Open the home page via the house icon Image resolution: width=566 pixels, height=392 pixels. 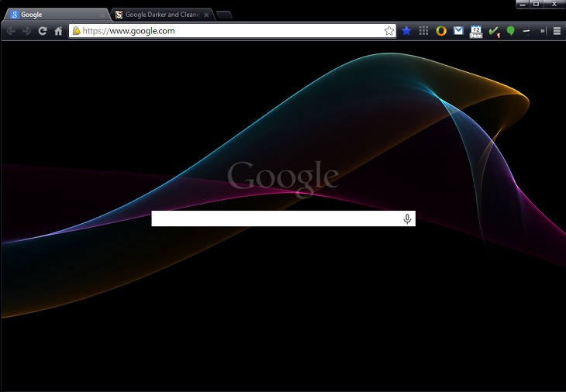tap(58, 31)
